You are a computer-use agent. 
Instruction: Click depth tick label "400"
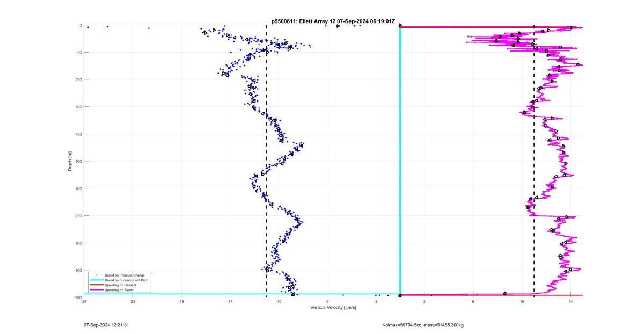[x=78, y=134]
